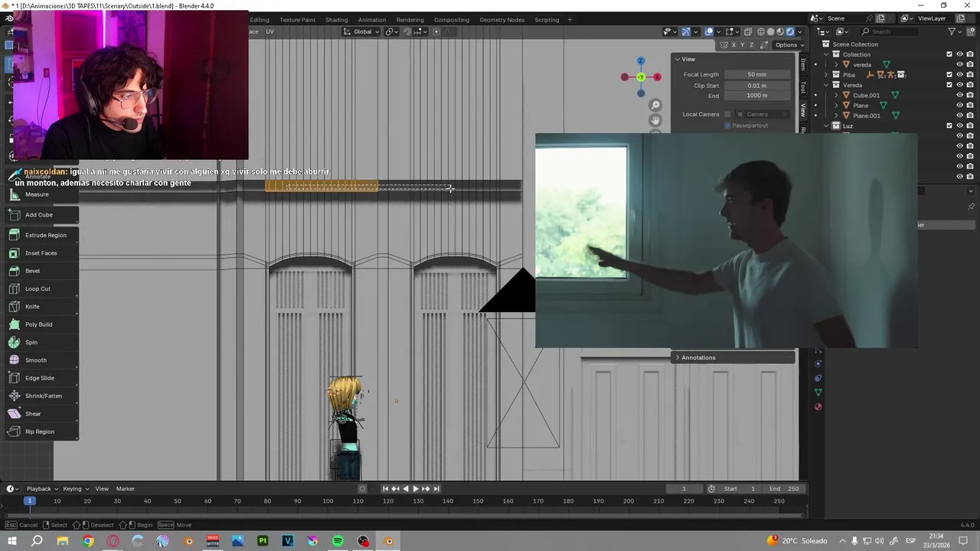The width and height of the screenshot is (980, 551).
Task: Open the Global transform orientation dropdown
Action: click(361, 31)
